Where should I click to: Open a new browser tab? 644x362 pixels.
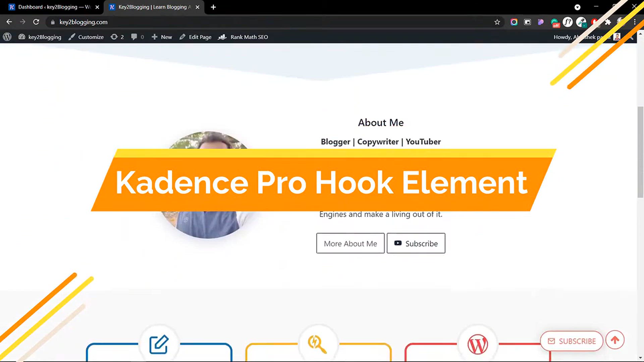(x=213, y=7)
